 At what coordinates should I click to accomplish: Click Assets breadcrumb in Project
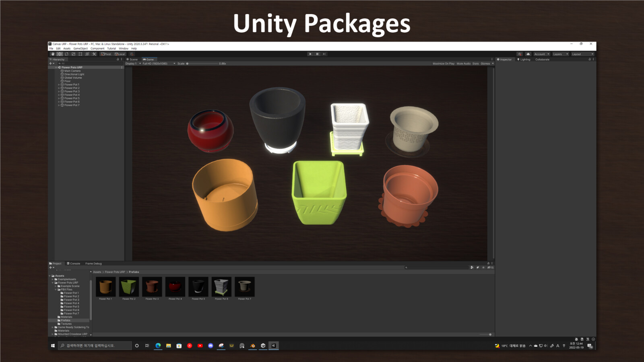click(x=97, y=272)
